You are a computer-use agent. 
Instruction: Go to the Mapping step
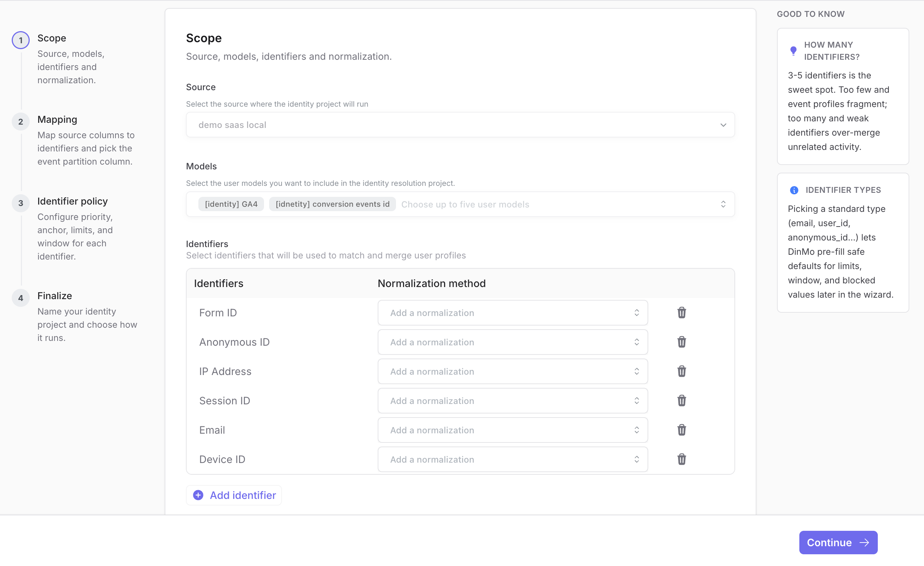pos(57,120)
